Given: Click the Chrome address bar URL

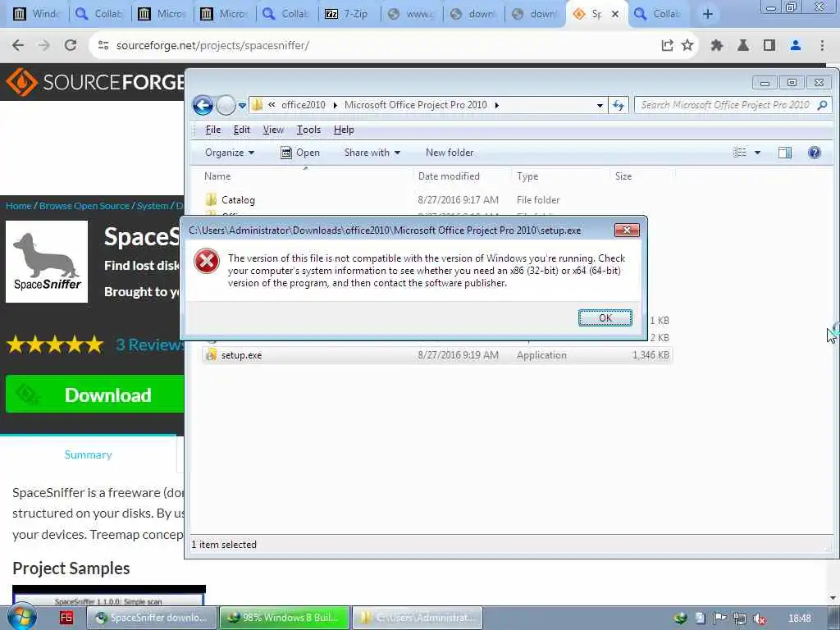Looking at the screenshot, I should [212, 46].
